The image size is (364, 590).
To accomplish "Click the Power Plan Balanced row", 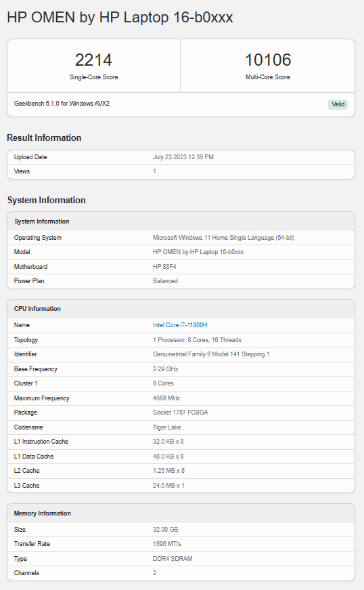I will click(181, 281).
